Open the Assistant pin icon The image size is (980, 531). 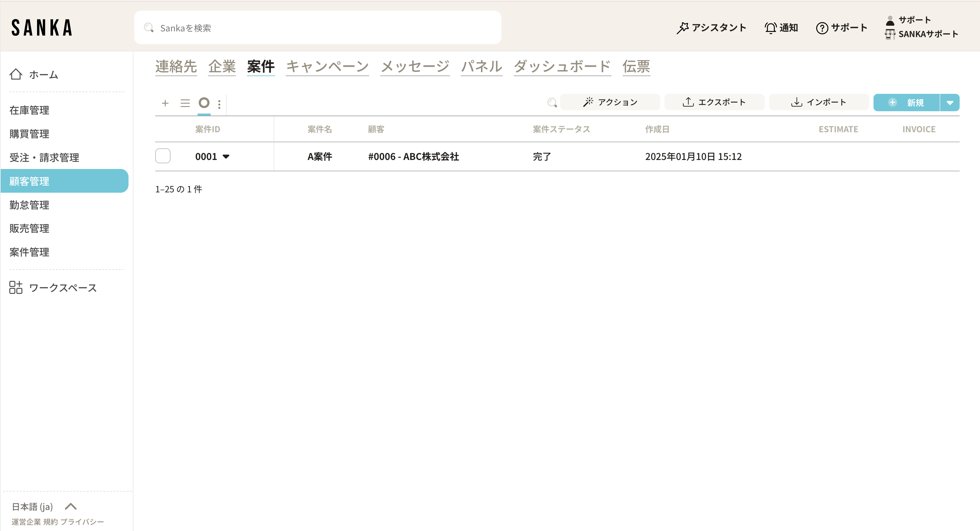click(683, 28)
